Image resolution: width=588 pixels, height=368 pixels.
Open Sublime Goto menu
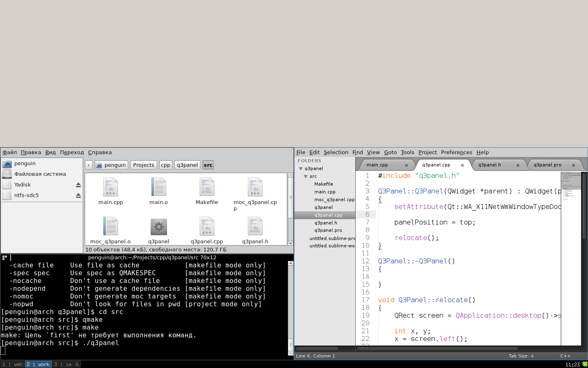coord(390,153)
